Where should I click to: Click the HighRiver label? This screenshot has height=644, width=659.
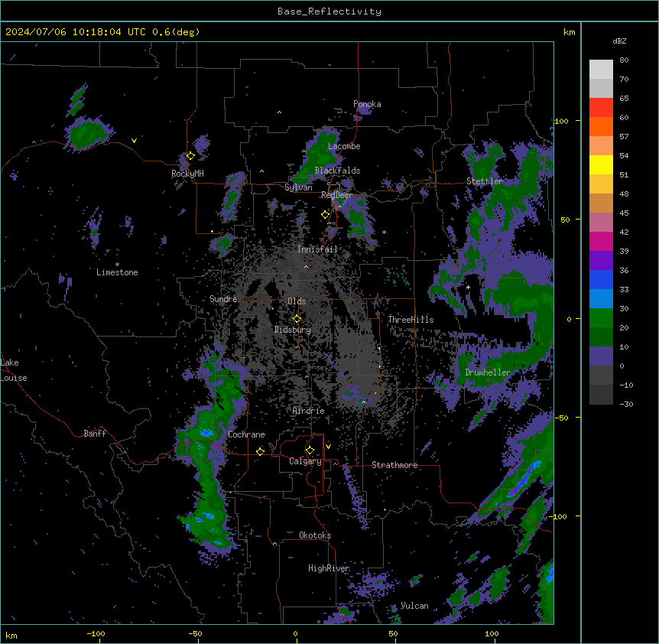point(329,568)
